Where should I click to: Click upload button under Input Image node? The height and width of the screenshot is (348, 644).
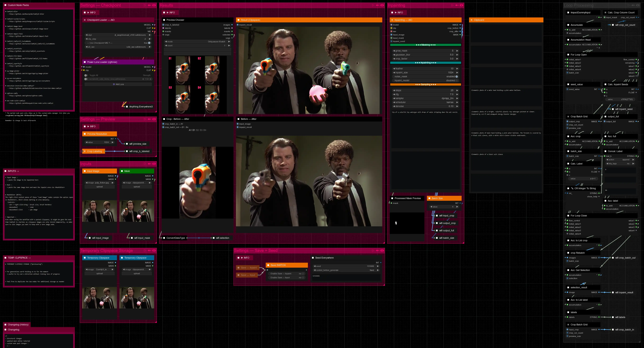point(99,187)
